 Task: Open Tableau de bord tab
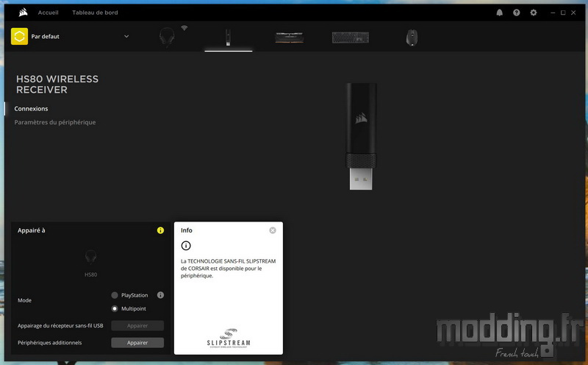coord(95,13)
